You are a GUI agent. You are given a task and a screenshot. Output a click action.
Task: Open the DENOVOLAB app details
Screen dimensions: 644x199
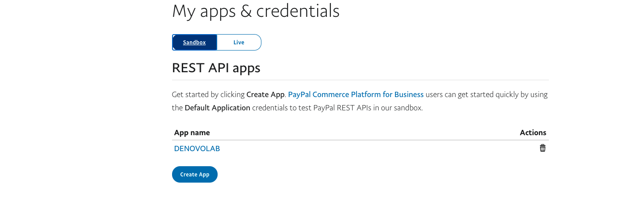pos(197,148)
